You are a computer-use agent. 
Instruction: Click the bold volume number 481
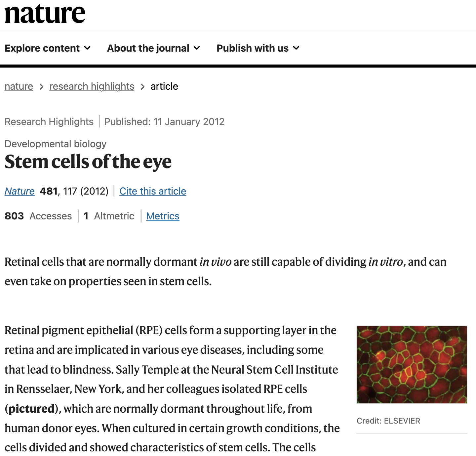click(49, 191)
